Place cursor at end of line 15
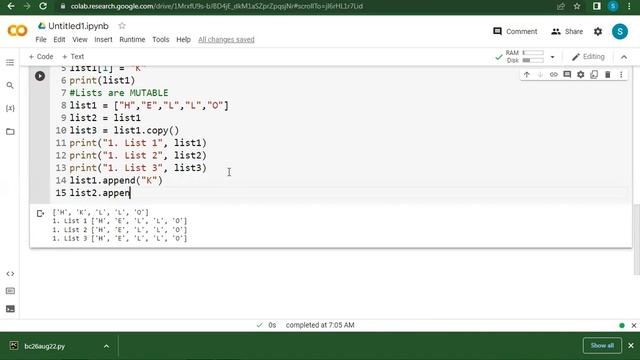This screenshot has height=360, width=640. click(x=130, y=193)
